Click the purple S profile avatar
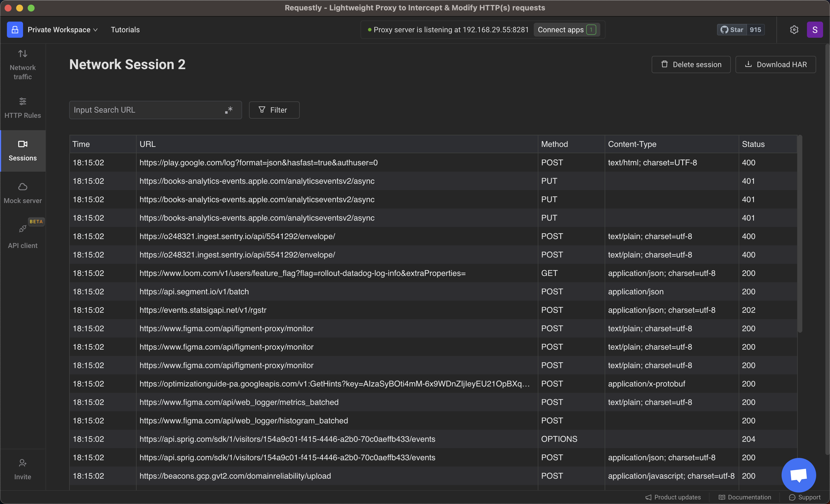This screenshot has height=504, width=830. pos(814,30)
